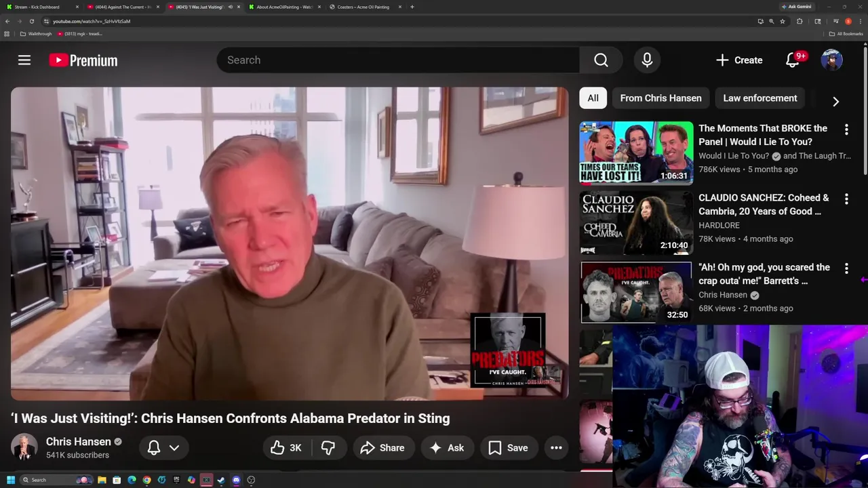
Task: Open the All Bookmarks folder
Action: click(x=846, y=34)
